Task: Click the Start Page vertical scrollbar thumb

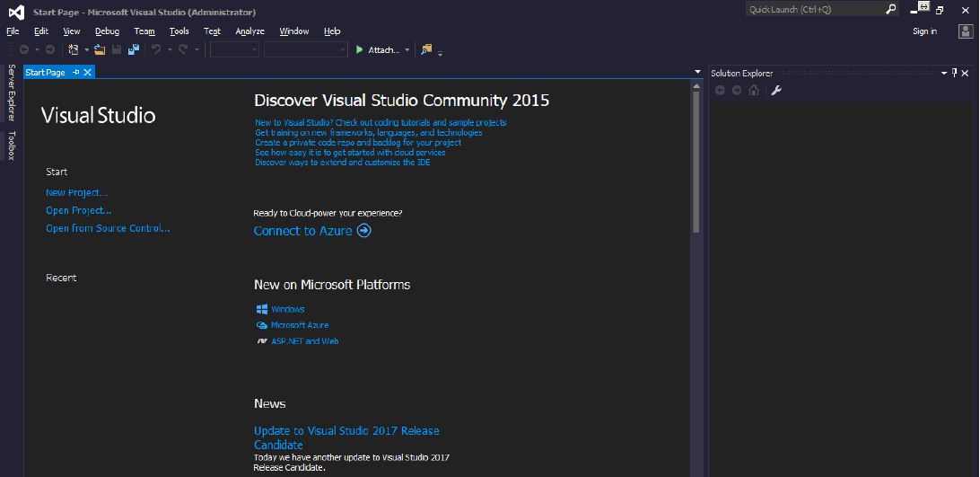Action: coord(696,163)
